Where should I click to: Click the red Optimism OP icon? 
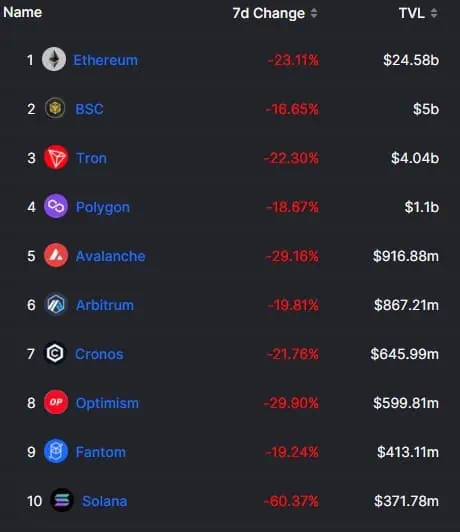click(x=56, y=402)
